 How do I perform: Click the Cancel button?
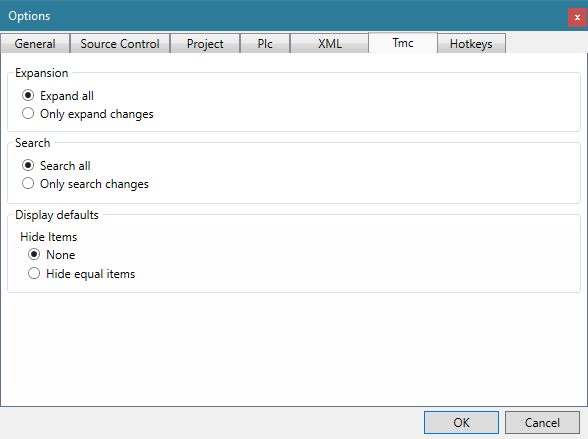(x=542, y=423)
